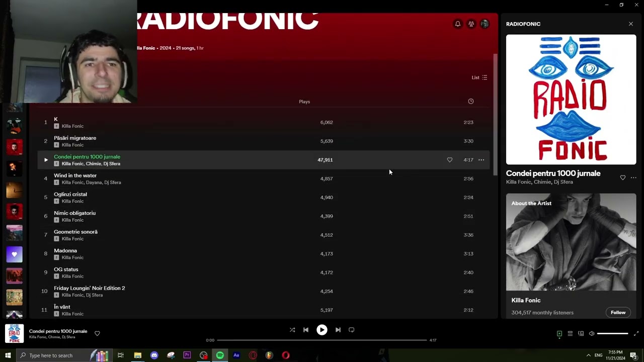
Task: Switch to Spotify on the taskbar
Action: coord(220,355)
